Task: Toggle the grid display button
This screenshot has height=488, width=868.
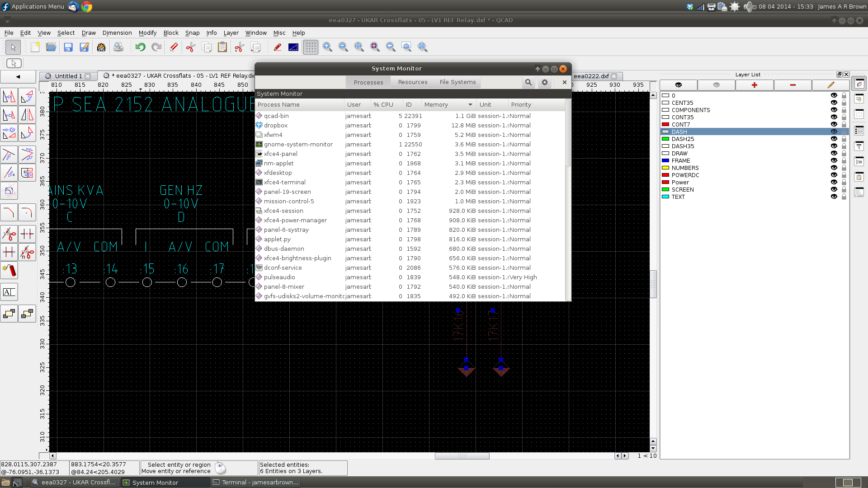Action: click(311, 47)
